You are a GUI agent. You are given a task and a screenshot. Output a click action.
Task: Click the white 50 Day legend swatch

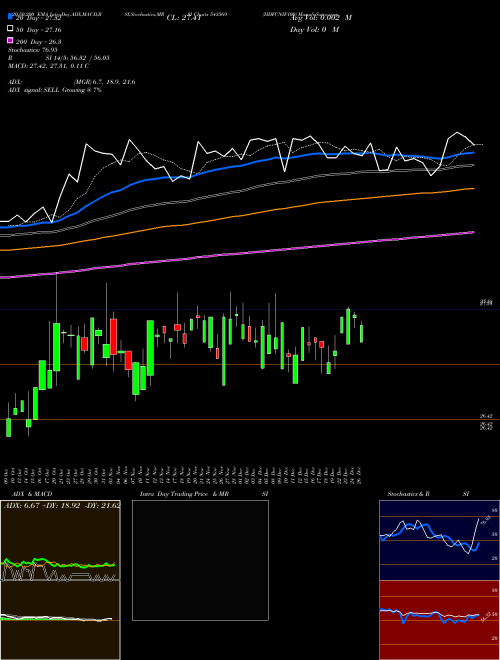pyautogui.click(x=10, y=29)
